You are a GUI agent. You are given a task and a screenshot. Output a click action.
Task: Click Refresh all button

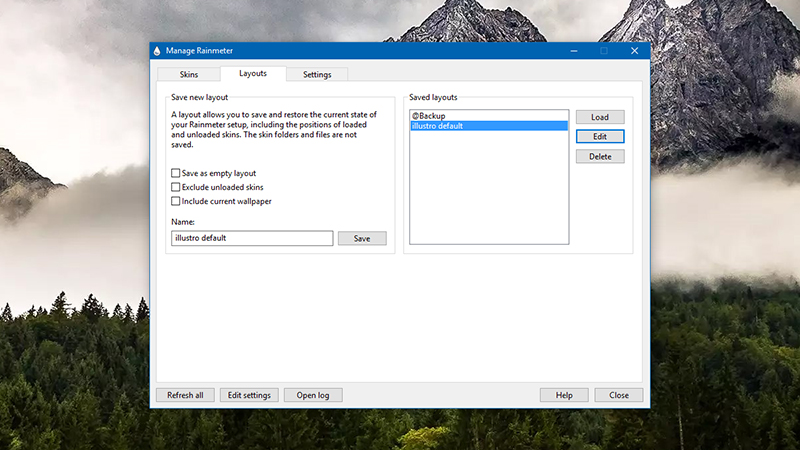point(185,395)
